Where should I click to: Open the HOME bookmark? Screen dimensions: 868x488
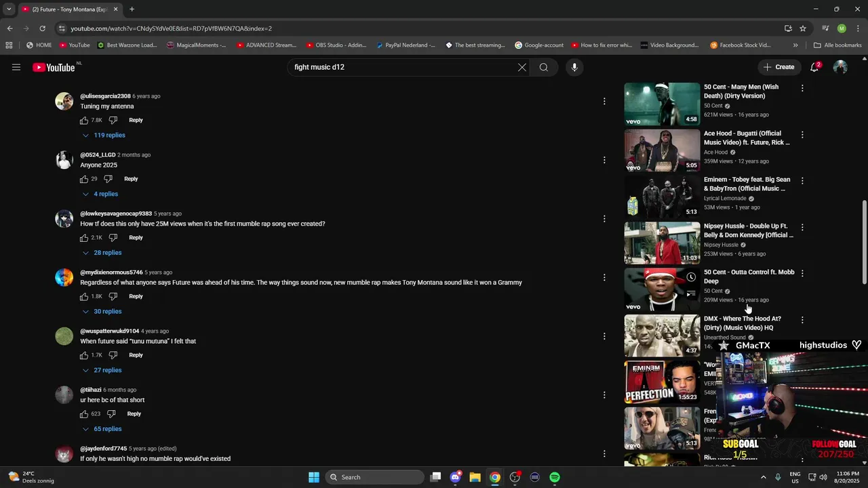(39, 45)
